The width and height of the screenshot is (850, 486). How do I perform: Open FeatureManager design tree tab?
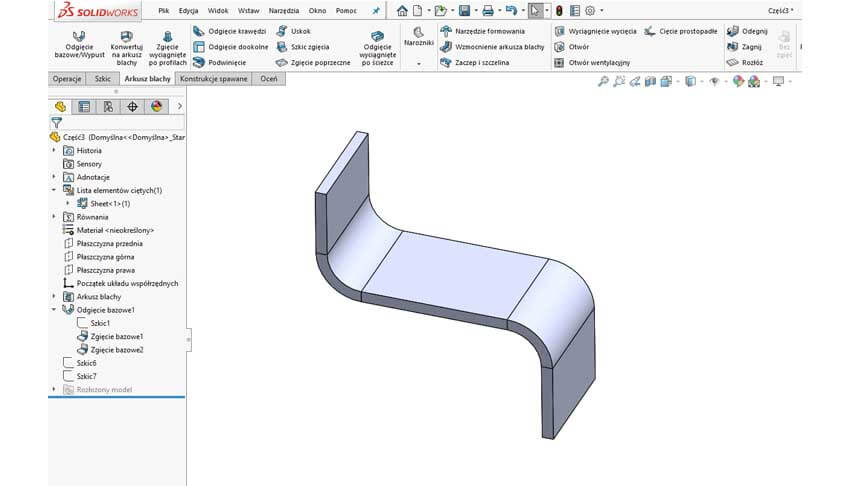tap(60, 107)
